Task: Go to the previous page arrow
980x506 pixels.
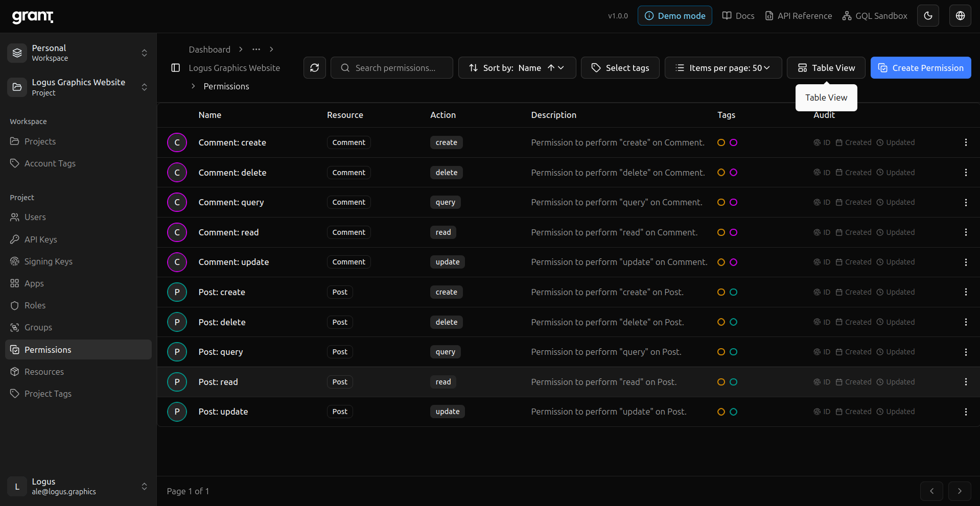Action: point(931,491)
